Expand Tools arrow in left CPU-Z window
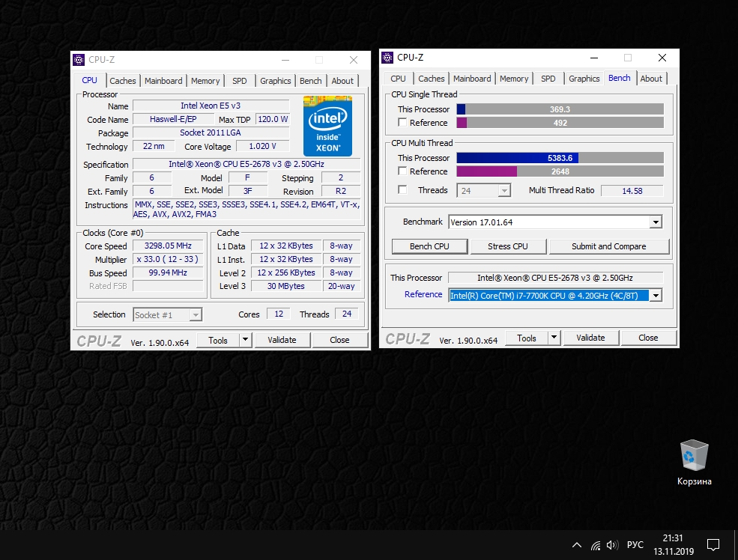 [245, 339]
